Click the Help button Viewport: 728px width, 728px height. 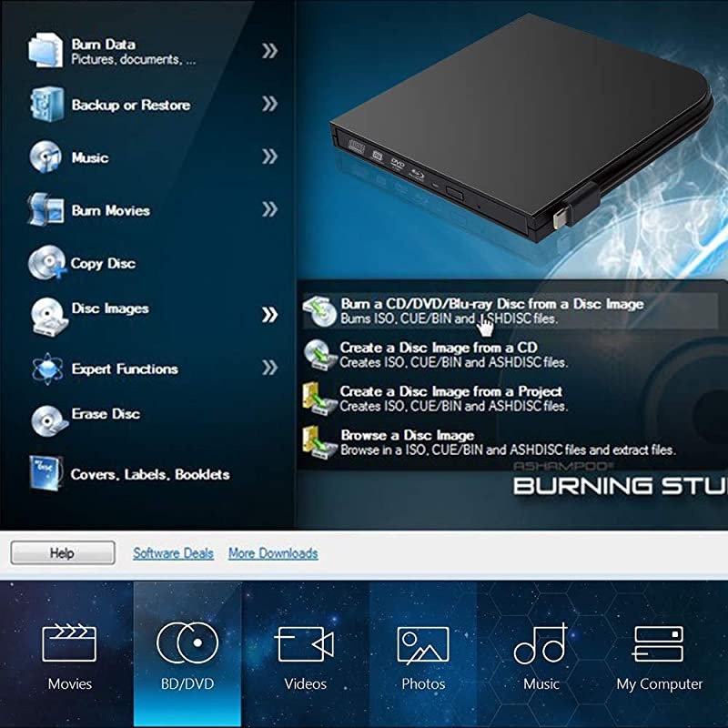point(61,552)
